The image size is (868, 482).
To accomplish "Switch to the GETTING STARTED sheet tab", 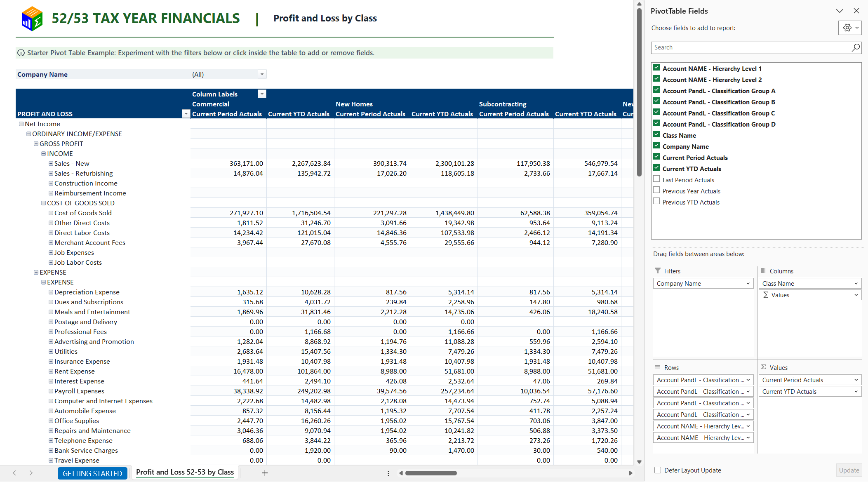I will 92,473.
